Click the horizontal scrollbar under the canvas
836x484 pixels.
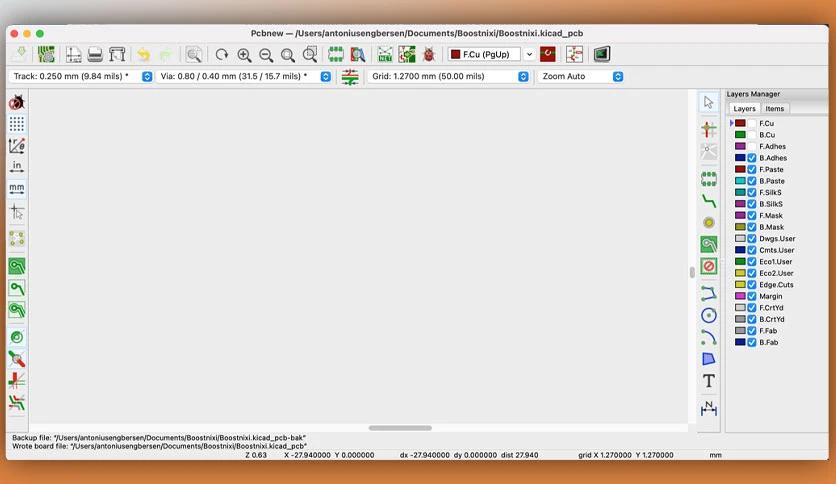(400, 427)
